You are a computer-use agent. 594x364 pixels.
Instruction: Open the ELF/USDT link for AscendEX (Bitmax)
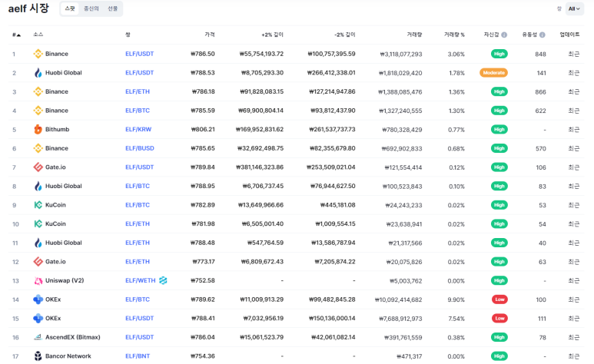coord(139,337)
